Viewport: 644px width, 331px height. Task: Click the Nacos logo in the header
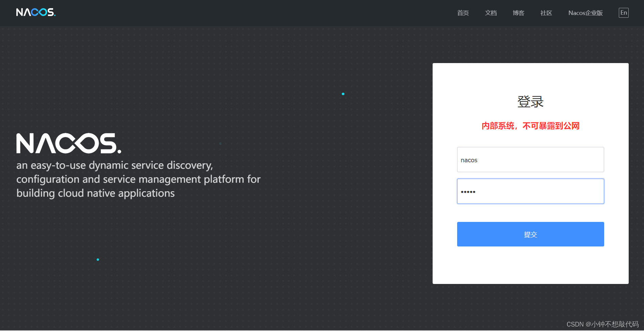coord(36,13)
